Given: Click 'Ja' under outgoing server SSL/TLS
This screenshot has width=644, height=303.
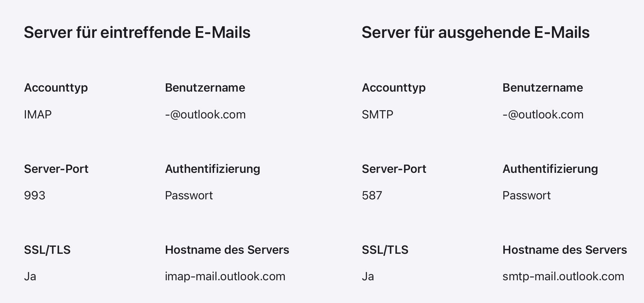Looking at the screenshot, I should coord(368,276).
